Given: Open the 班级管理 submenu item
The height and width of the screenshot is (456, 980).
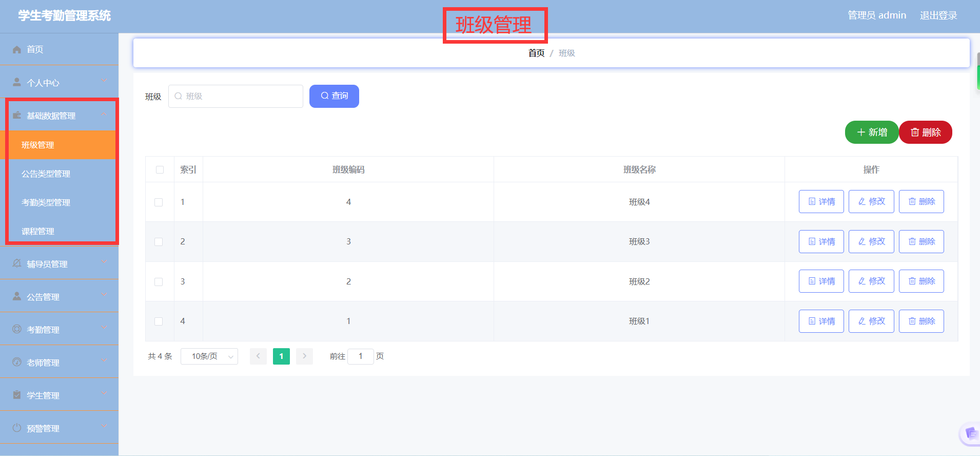Looking at the screenshot, I should (x=60, y=145).
